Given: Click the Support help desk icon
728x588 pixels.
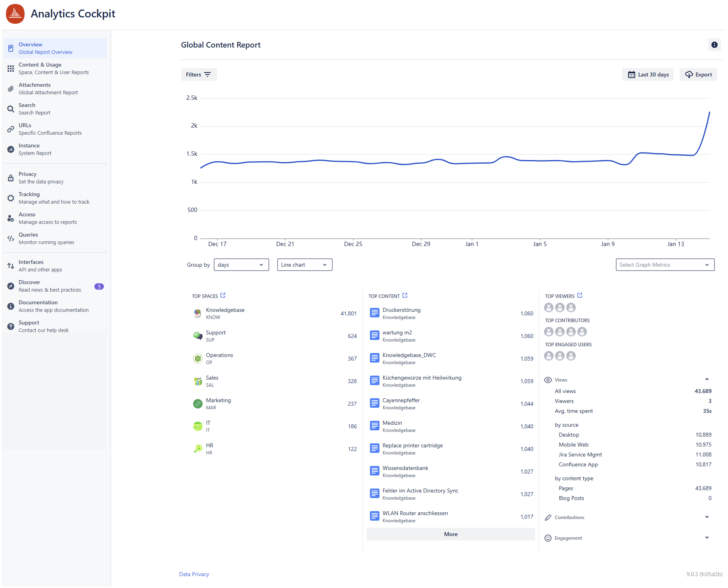Looking at the screenshot, I should tap(11, 326).
